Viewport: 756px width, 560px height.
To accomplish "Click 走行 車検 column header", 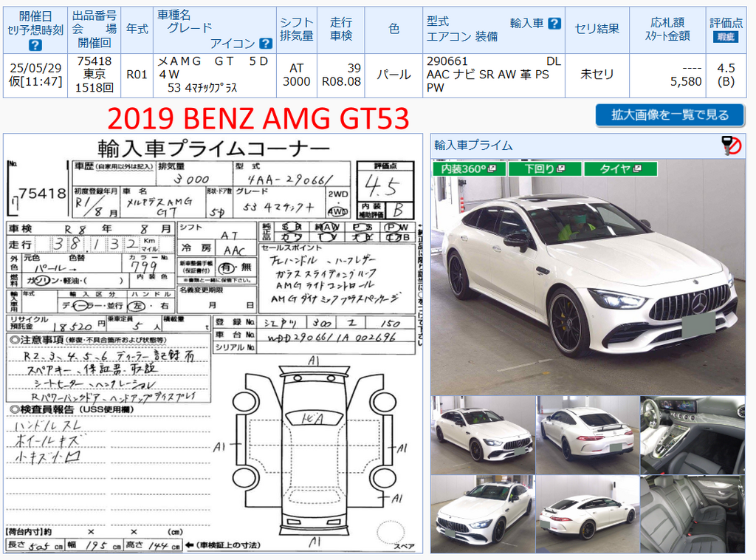I will (341, 29).
